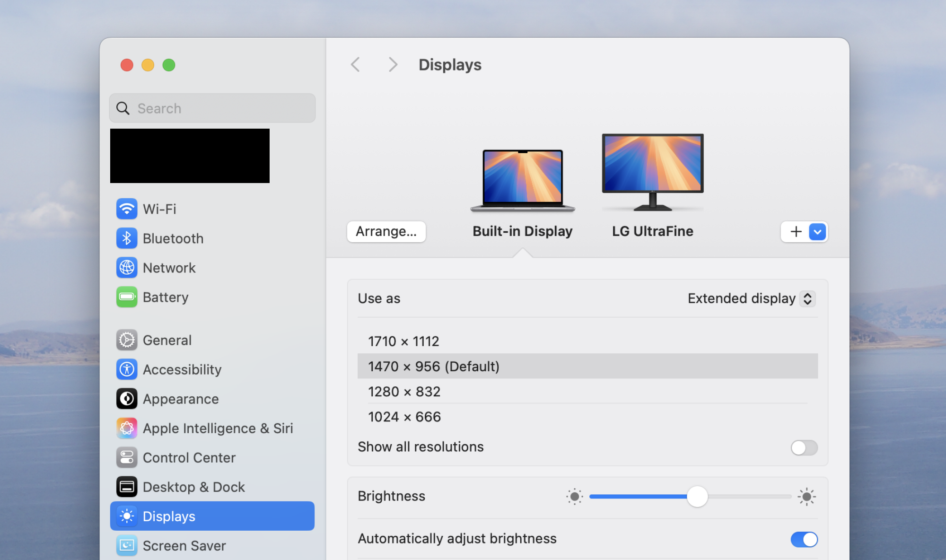Open Bluetooth icon in sidebar

click(x=127, y=238)
